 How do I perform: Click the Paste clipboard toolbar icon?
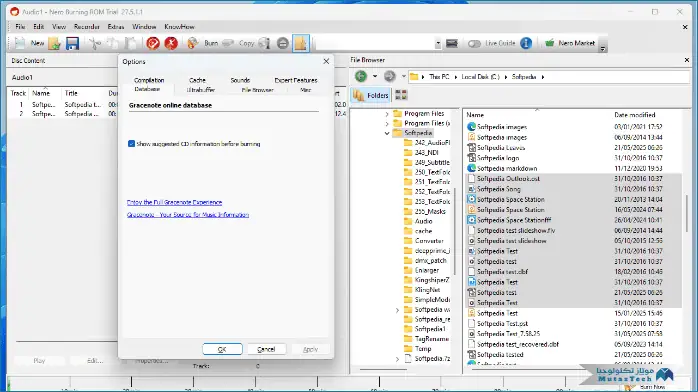click(x=130, y=43)
